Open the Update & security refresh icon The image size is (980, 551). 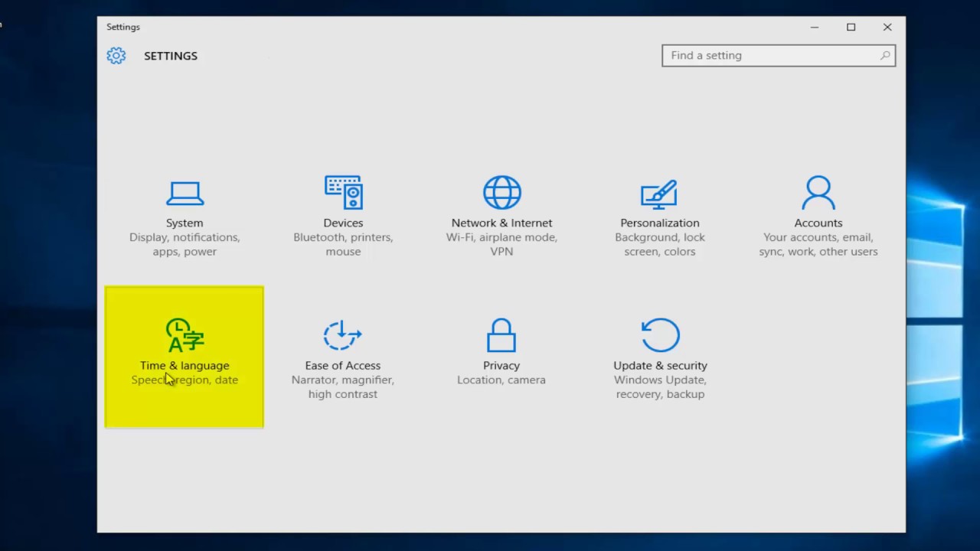pyautogui.click(x=660, y=335)
